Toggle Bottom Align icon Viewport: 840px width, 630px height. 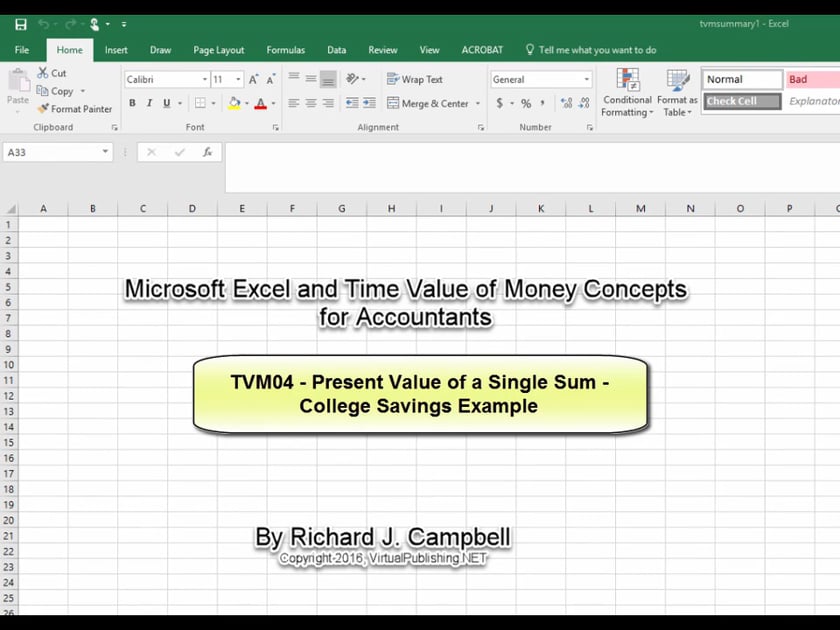[x=328, y=79]
